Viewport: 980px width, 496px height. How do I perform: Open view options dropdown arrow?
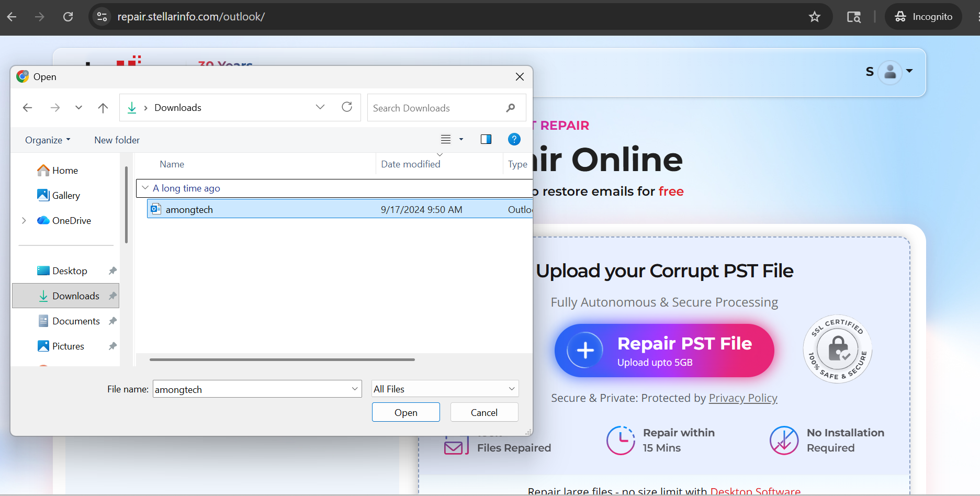(461, 139)
